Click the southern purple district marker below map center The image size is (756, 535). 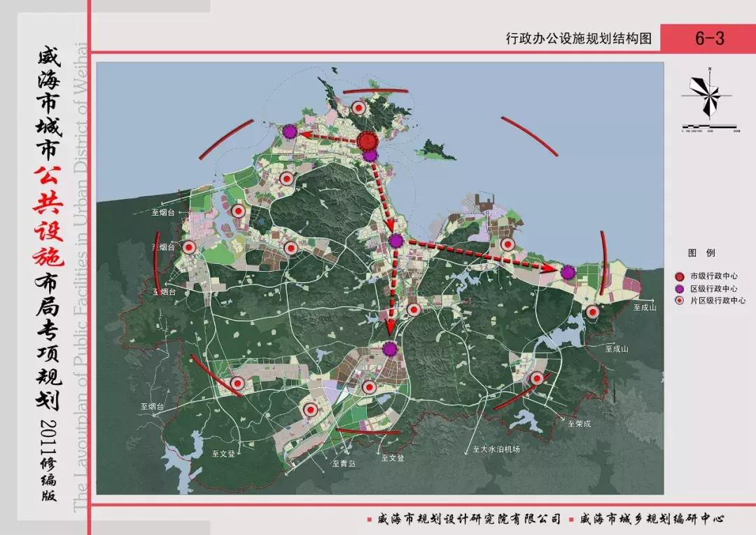pyautogui.click(x=388, y=347)
